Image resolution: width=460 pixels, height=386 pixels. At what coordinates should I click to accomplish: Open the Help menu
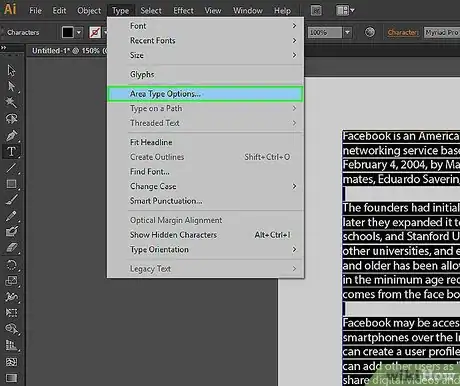(282, 11)
